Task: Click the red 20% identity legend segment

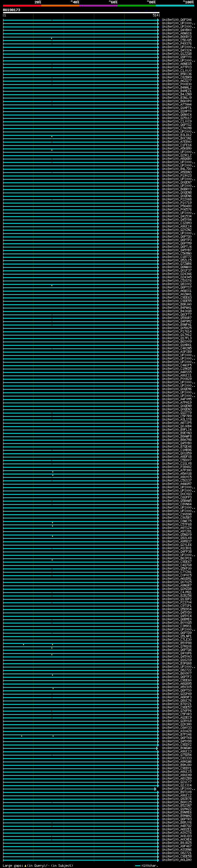Action: pyautogui.click(x=22, y=6)
